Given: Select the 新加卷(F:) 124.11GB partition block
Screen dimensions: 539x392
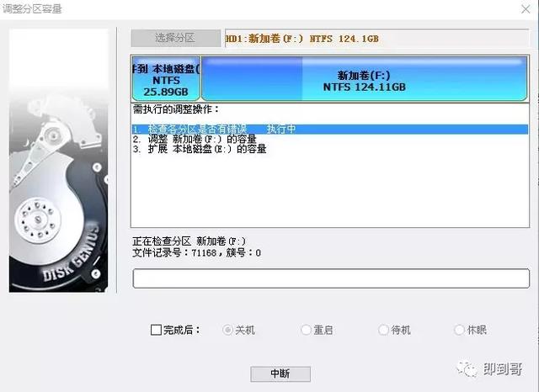Looking at the screenshot, I should click(x=364, y=78).
